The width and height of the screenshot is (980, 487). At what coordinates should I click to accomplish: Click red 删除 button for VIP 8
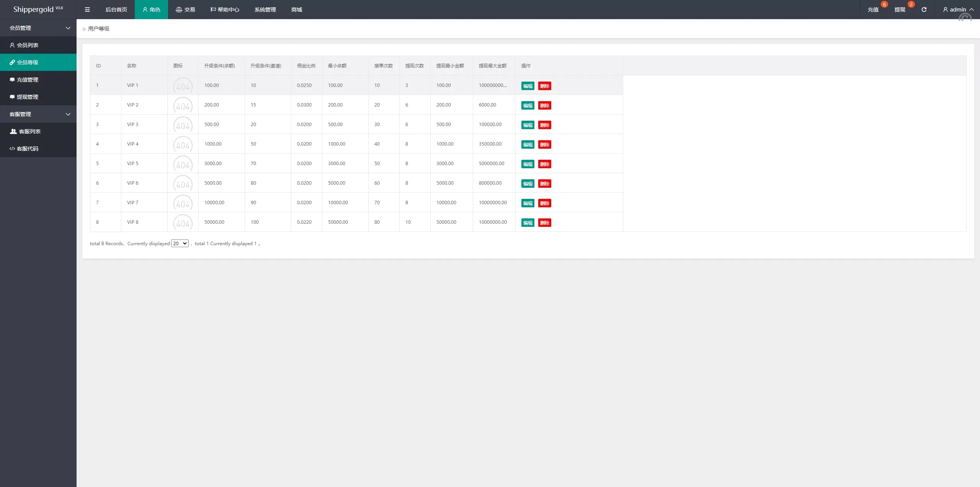point(544,223)
